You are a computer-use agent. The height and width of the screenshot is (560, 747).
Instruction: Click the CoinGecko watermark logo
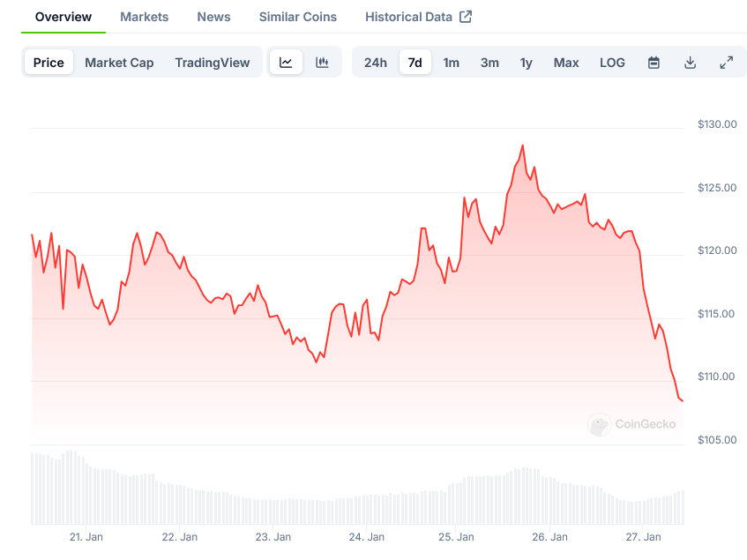tap(600, 424)
